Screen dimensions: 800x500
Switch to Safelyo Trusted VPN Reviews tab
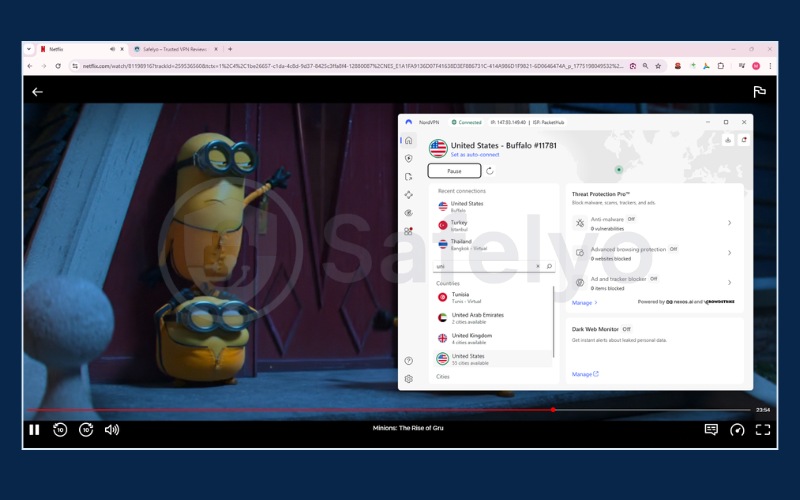click(174, 49)
